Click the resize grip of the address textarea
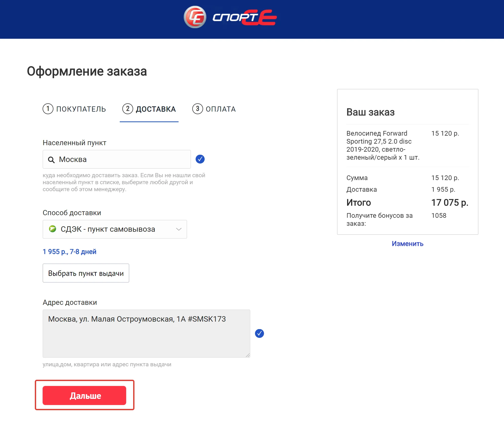504x427 pixels. coord(248,355)
